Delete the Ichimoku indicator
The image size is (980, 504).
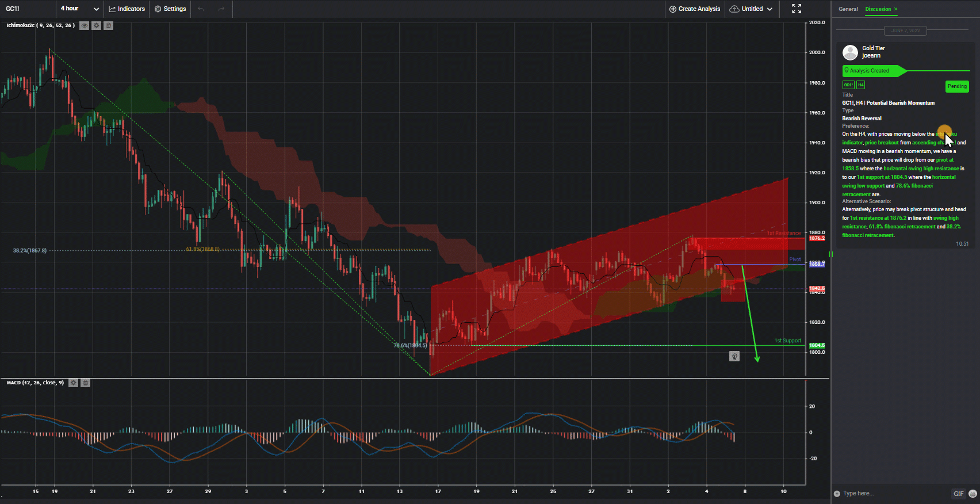click(x=109, y=25)
